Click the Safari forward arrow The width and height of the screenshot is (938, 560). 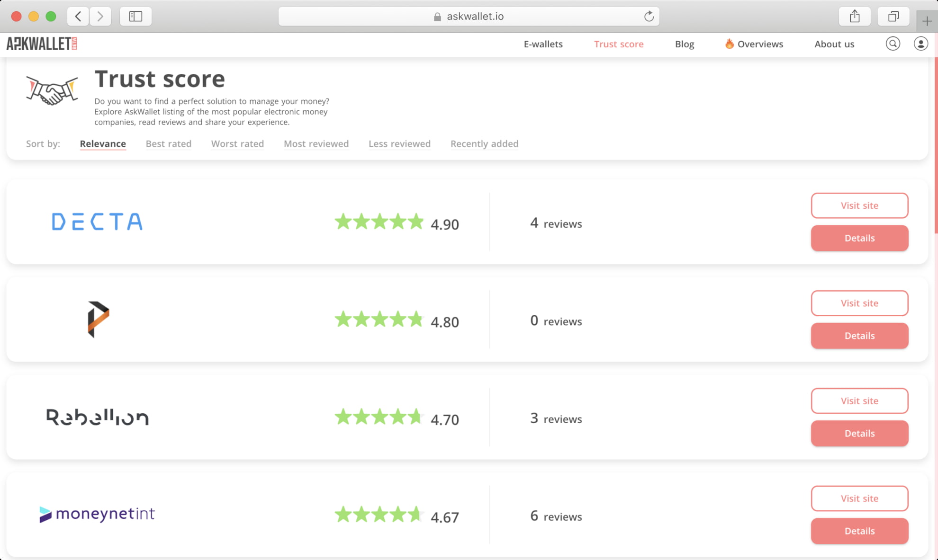(x=100, y=16)
